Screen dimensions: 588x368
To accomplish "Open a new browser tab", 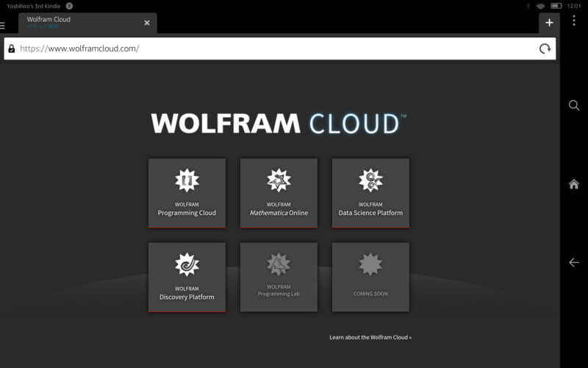I will (x=549, y=23).
